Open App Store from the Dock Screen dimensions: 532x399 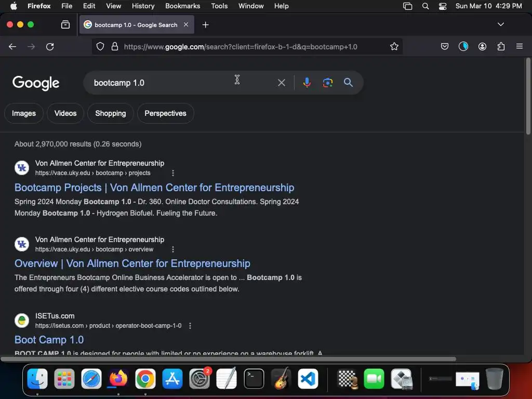172,379
